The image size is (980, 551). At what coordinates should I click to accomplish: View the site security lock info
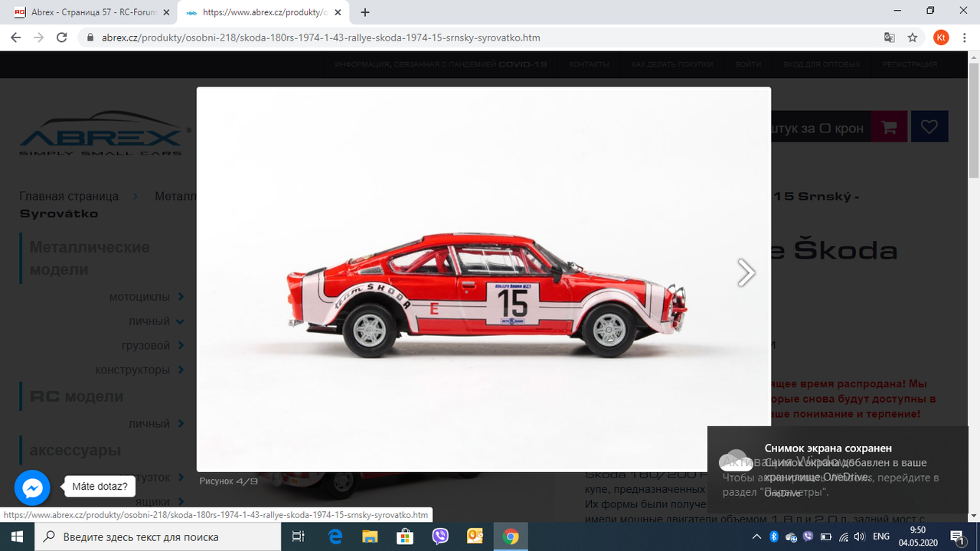tap(90, 37)
